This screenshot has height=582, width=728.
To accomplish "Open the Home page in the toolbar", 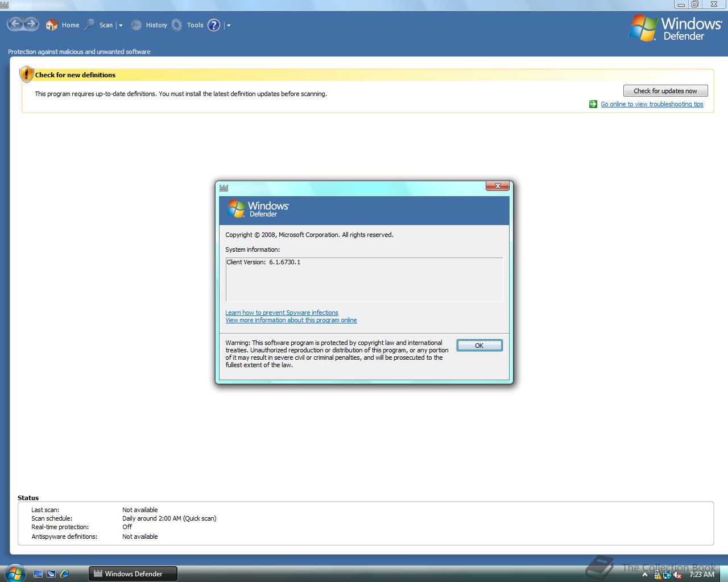I will (x=63, y=25).
